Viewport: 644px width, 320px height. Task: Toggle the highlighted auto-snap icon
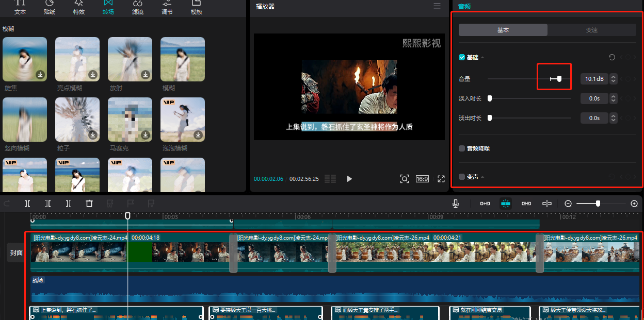pos(506,204)
